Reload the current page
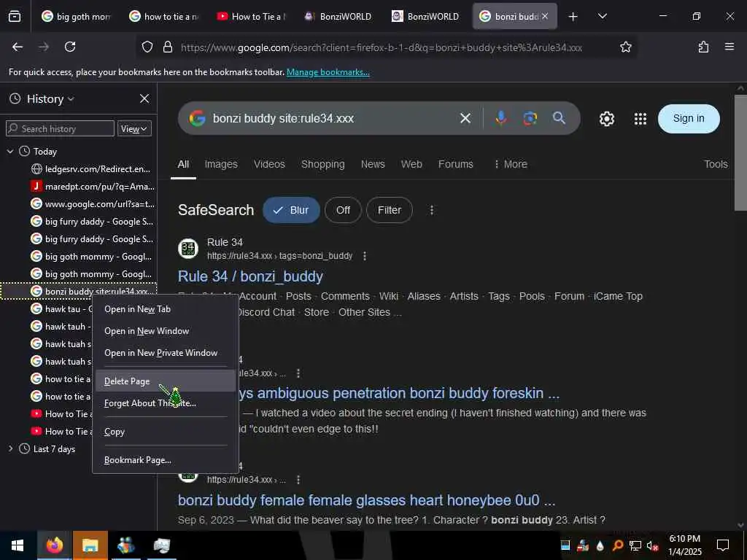 pos(70,47)
